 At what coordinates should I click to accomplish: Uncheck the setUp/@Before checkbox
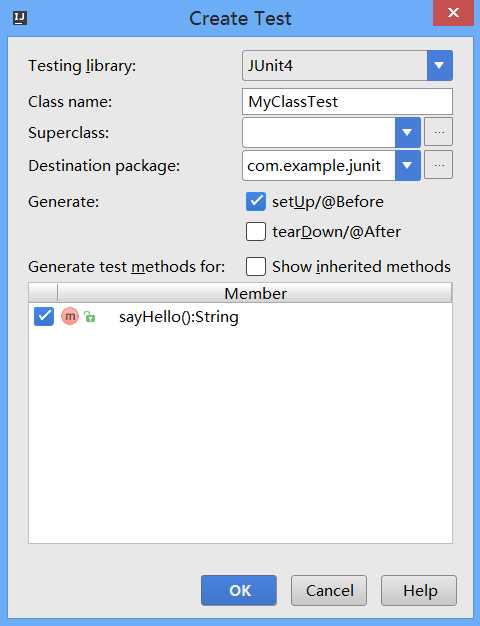coord(256,202)
